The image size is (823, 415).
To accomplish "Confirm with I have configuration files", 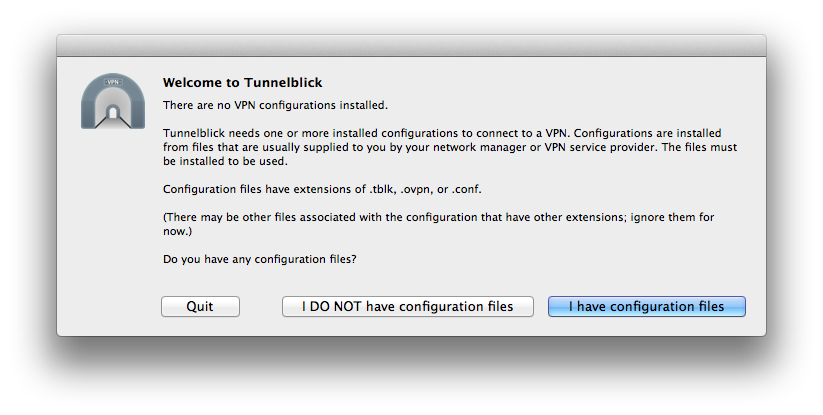I will (647, 306).
